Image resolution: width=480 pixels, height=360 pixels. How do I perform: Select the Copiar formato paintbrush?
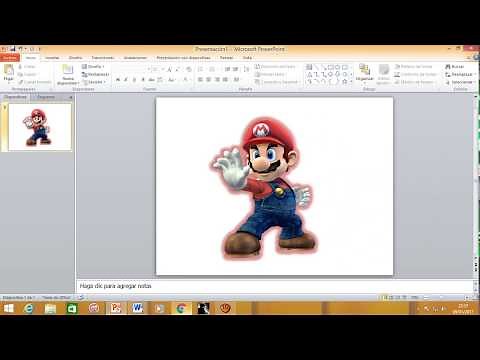click(21, 82)
